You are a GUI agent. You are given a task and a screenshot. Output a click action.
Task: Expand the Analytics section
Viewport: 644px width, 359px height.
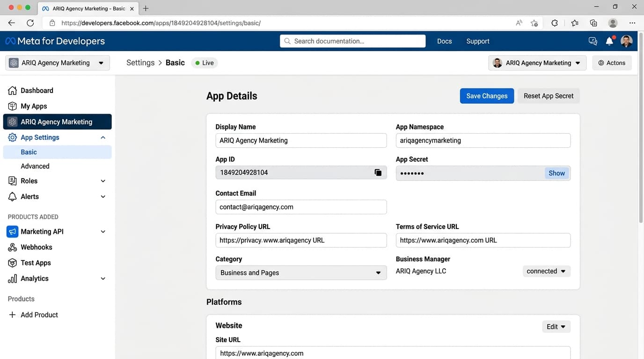103,279
